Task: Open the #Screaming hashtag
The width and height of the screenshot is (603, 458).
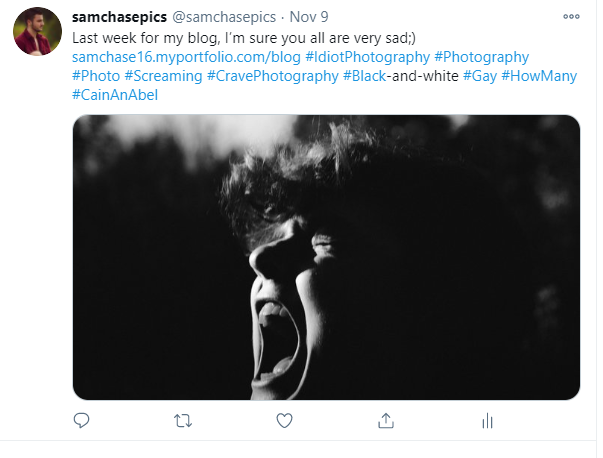Action: 163,76
